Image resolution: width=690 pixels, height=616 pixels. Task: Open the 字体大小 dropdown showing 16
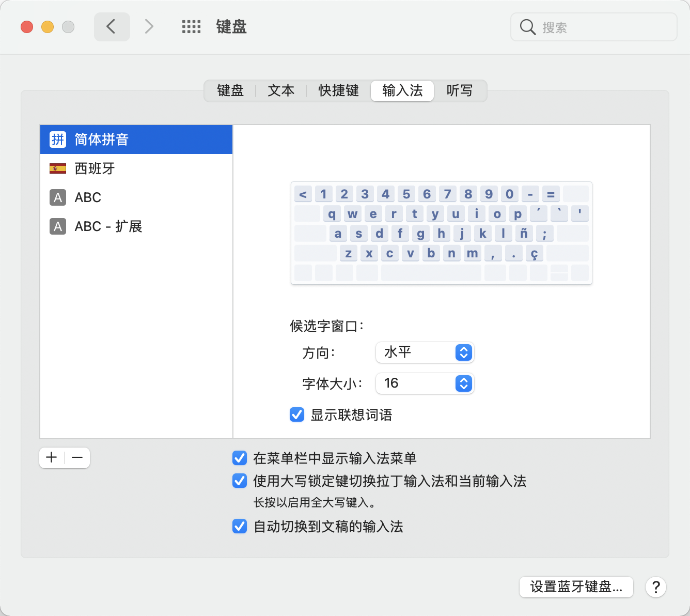(425, 383)
